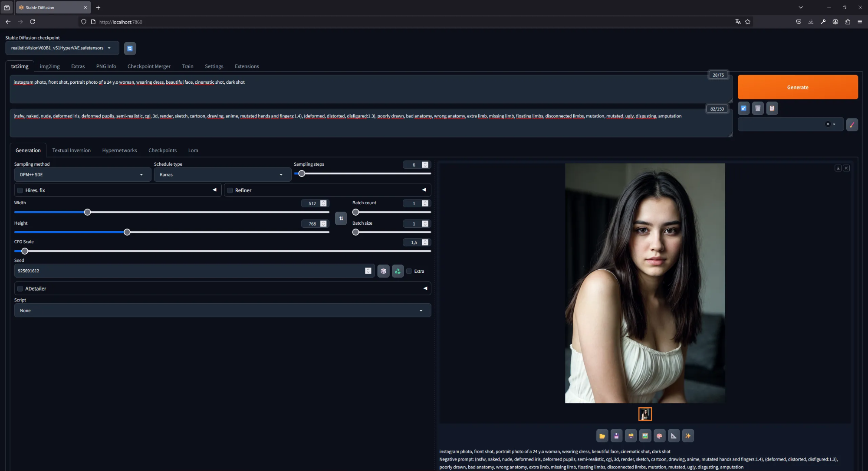868x471 pixels.
Task: Open the Script dropdown set to None
Action: point(223,311)
